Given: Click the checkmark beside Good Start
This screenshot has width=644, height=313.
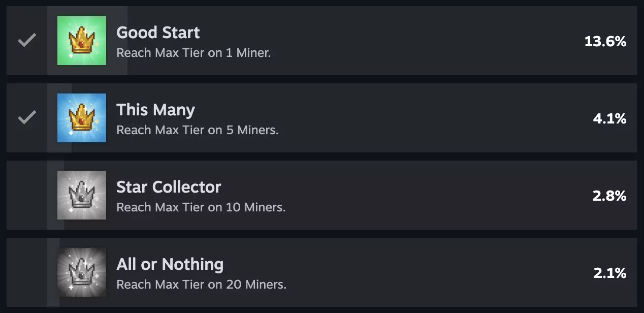Looking at the screenshot, I should (26, 41).
